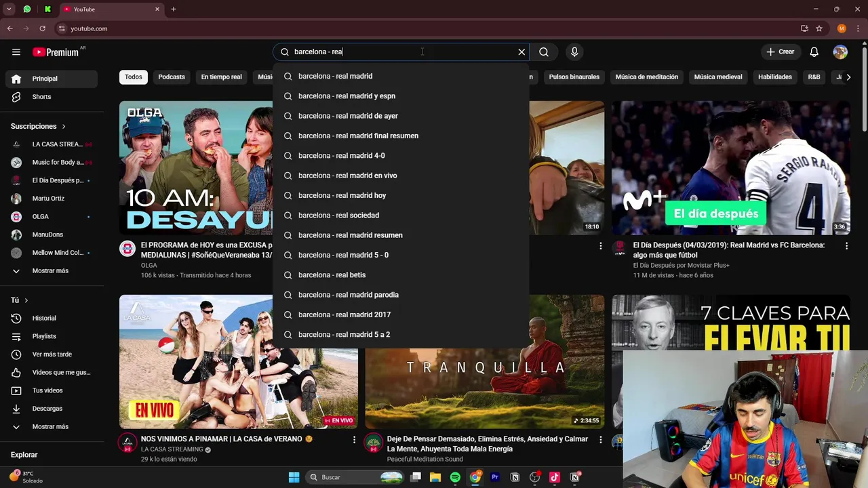The height and width of the screenshot is (488, 868).
Task: Choose suggestion "barcelona - real madrid 4-0"
Action: 401,156
